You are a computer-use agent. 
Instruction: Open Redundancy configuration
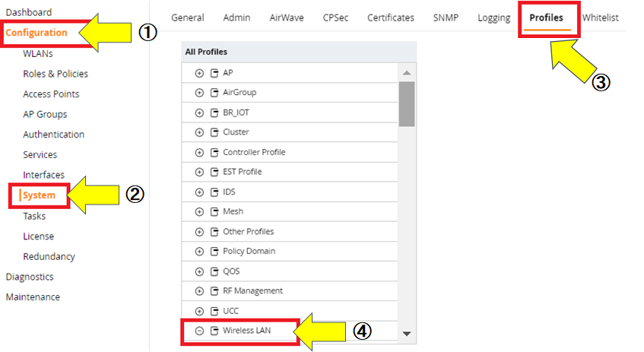[x=49, y=257]
